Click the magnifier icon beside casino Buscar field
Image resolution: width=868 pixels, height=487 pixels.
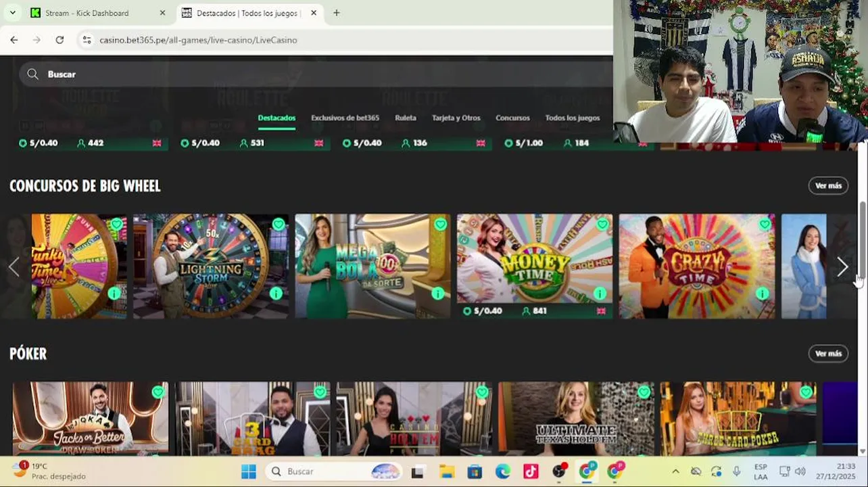click(x=32, y=74)
